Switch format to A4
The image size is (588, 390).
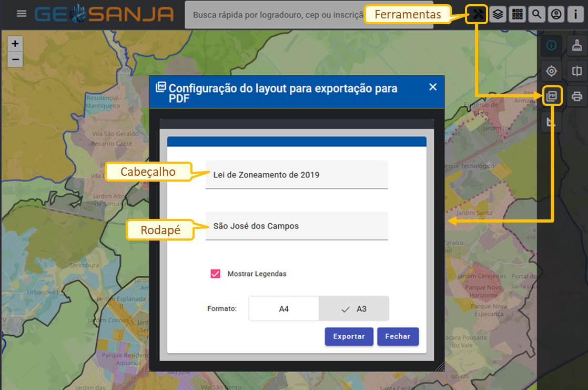[x=283, y=308]
